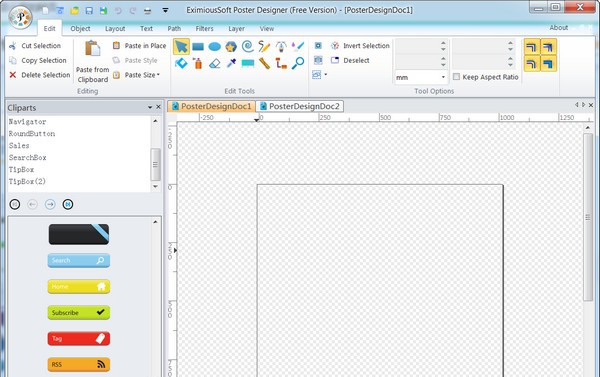Select Navigator in cliparts list

pos(27,122)
